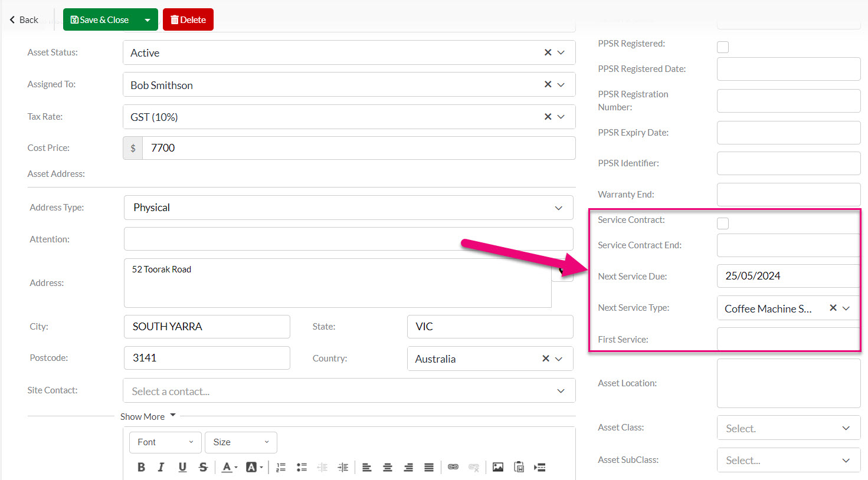Click the last editor toolbar icon (insert break)
868x480 pixels.
tap(540, 467)
